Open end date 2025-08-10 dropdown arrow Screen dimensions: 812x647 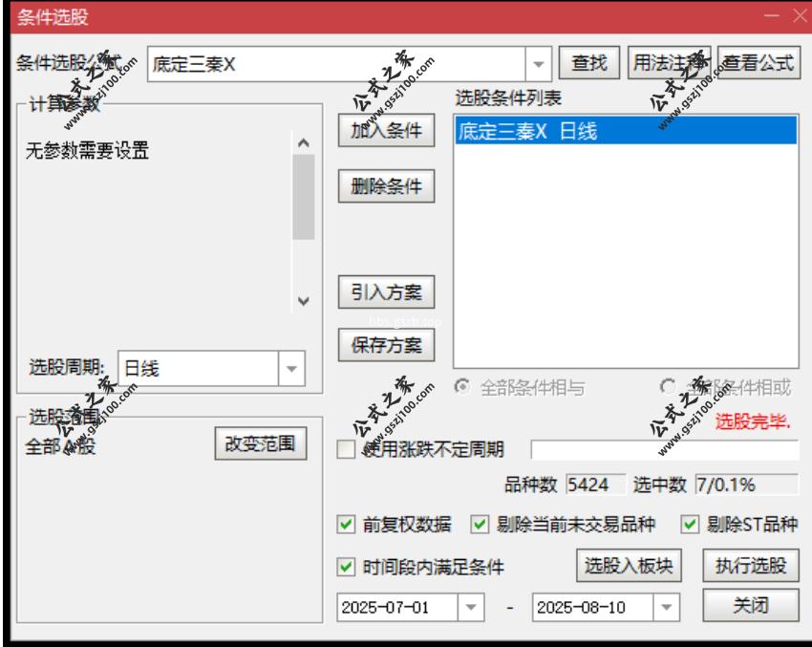pos(667,607)
